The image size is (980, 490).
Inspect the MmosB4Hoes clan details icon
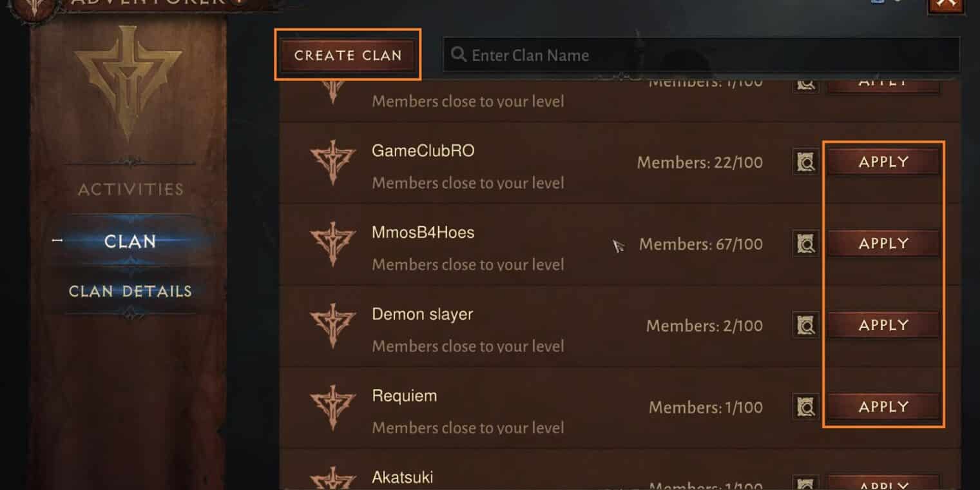[x=805, y=244]
